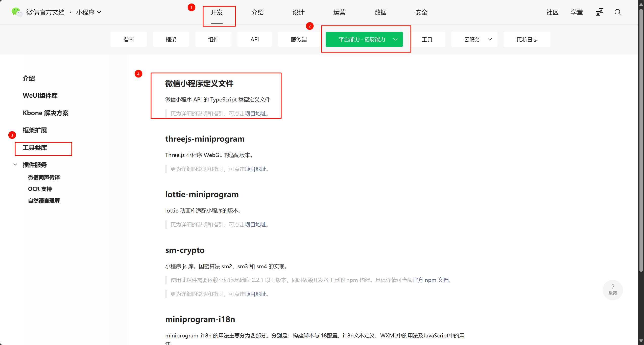
Task: Click the threejs-miniprogram heading
Action: tap(205, 139)
